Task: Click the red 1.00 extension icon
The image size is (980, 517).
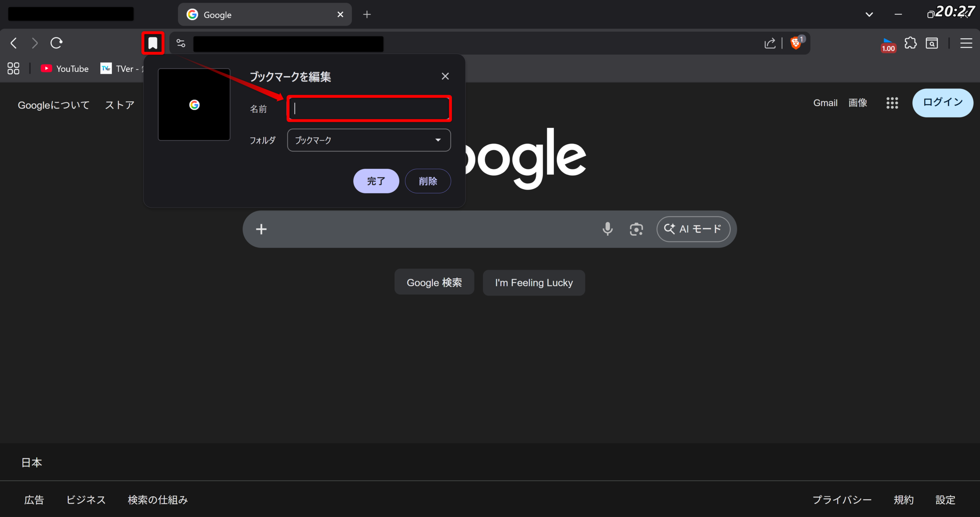Action: (x=888, y=45)
